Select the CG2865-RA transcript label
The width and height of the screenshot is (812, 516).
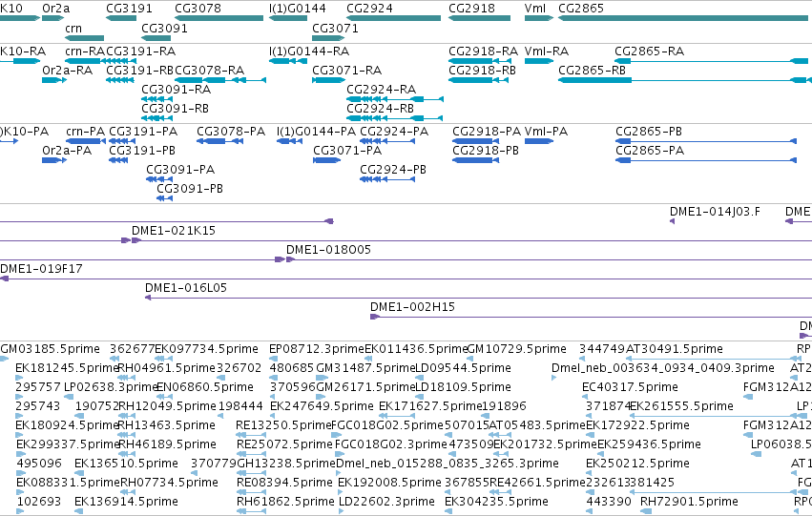click(x=650, y=52)
